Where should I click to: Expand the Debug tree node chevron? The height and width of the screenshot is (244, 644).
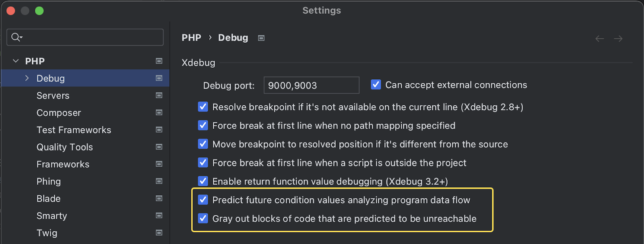point(27,78)
